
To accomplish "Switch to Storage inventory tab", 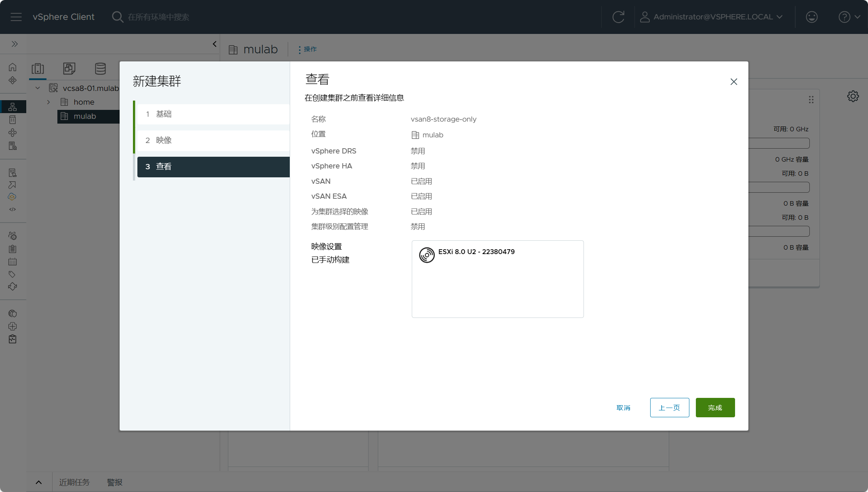I will click(x=100, y=69).
